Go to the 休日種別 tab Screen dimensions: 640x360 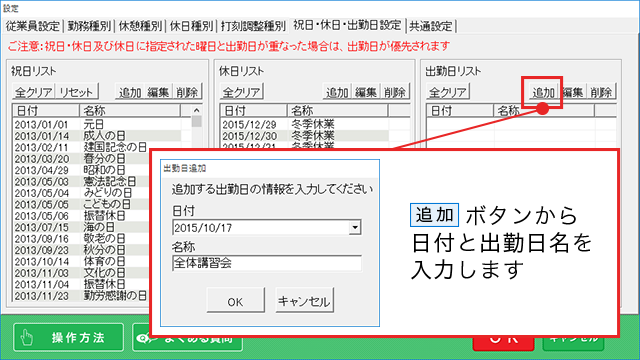pos(191,26)
